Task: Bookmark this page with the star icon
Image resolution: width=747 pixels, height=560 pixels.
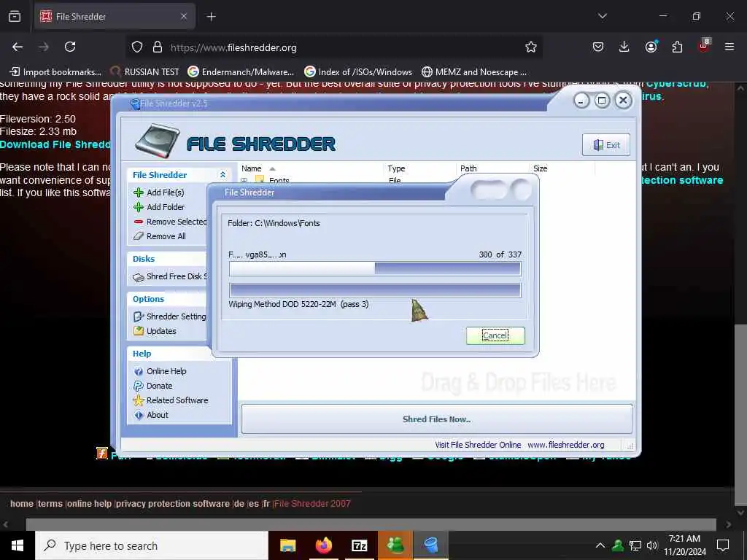Action: coord(531,47)
